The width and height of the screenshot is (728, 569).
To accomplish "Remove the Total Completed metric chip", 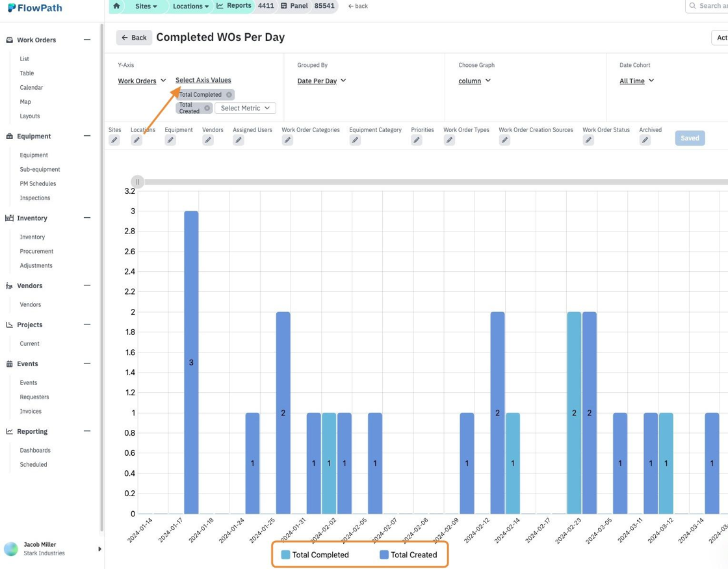I will [x=229, y=95].
